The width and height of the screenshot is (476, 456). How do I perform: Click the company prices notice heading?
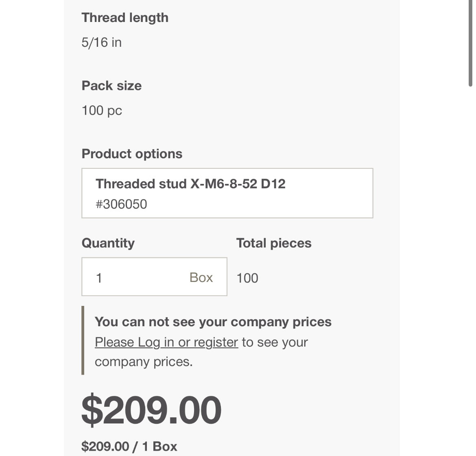coord(213,322)
